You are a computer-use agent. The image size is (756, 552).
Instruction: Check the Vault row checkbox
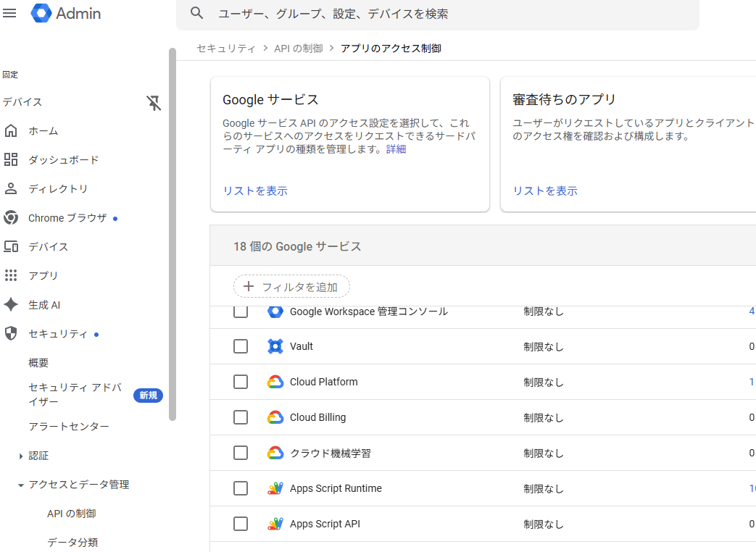click(x=241, y=346)
